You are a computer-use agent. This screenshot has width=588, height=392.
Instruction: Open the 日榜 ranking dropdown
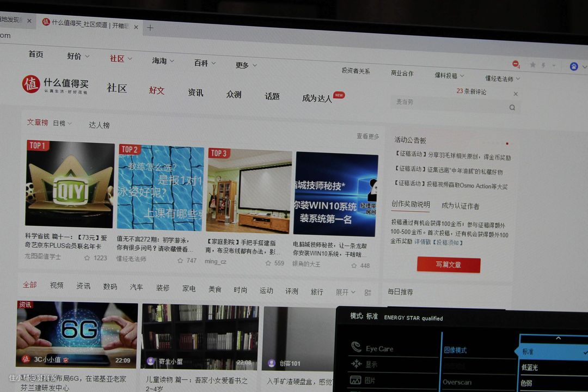pos(62,124)
